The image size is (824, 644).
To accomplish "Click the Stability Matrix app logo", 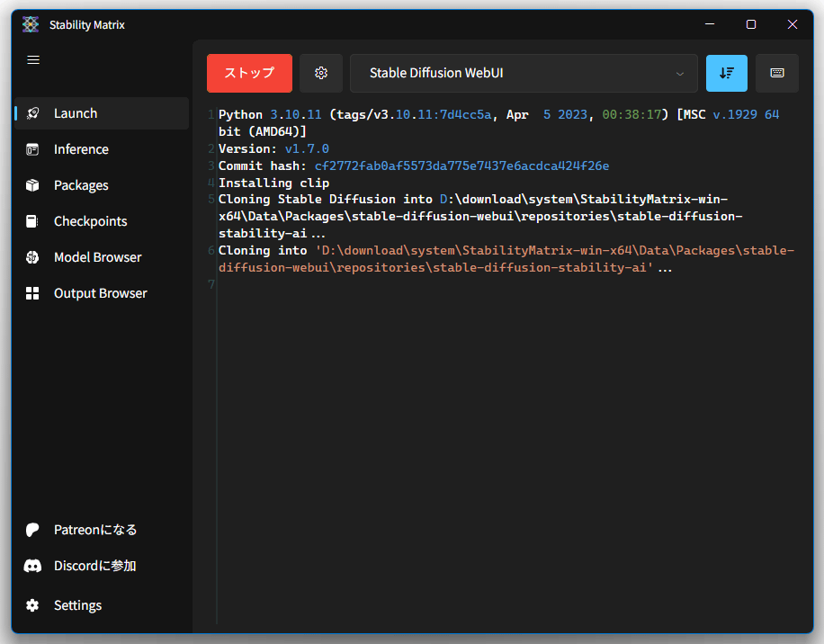I will click(x=31, y=24).
